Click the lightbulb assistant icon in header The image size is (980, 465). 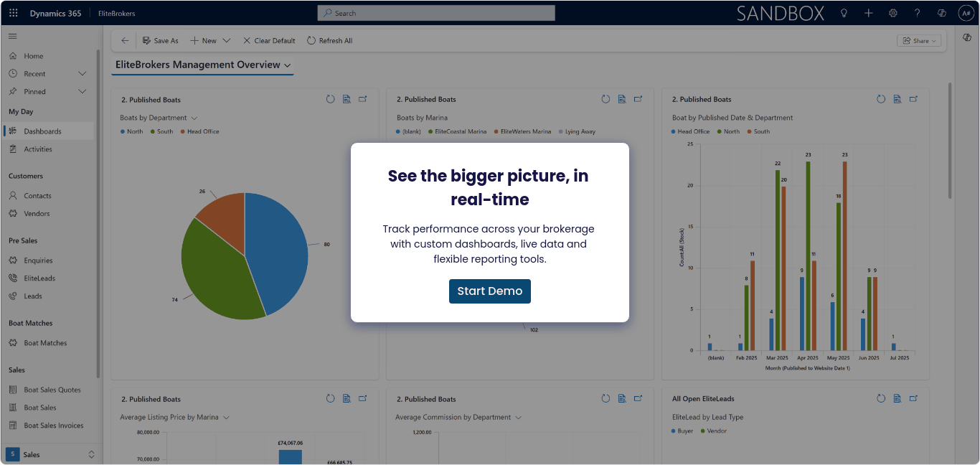844,13
